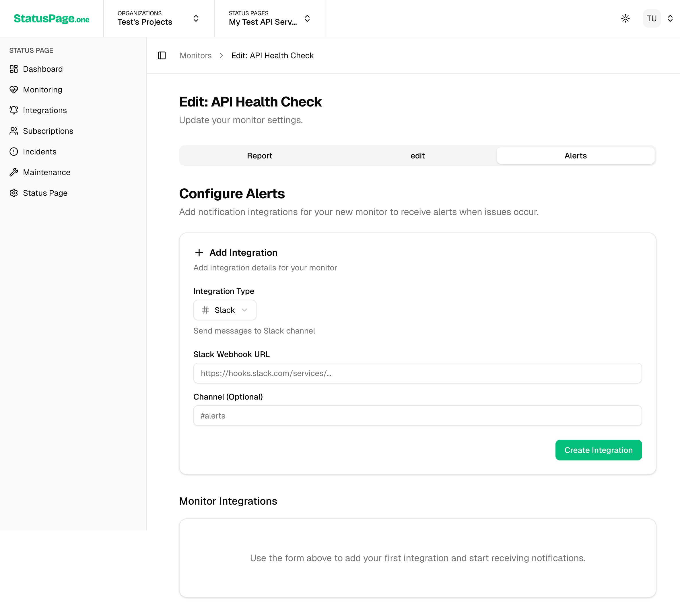Click the 'Channel (Optional)' label
This screenshot has width=680, height=616.
click(x=228, y=397)
